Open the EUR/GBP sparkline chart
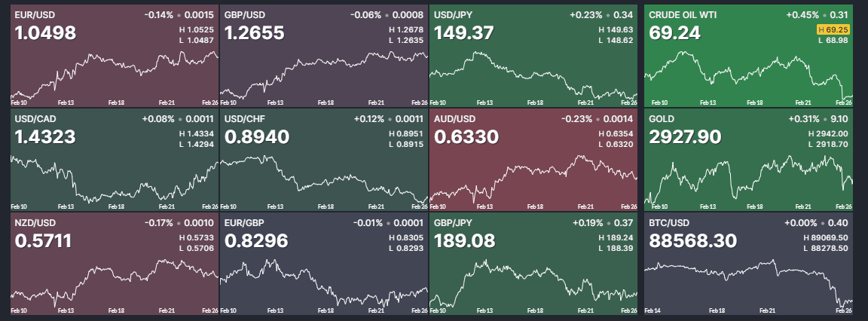 pos(324,282)
